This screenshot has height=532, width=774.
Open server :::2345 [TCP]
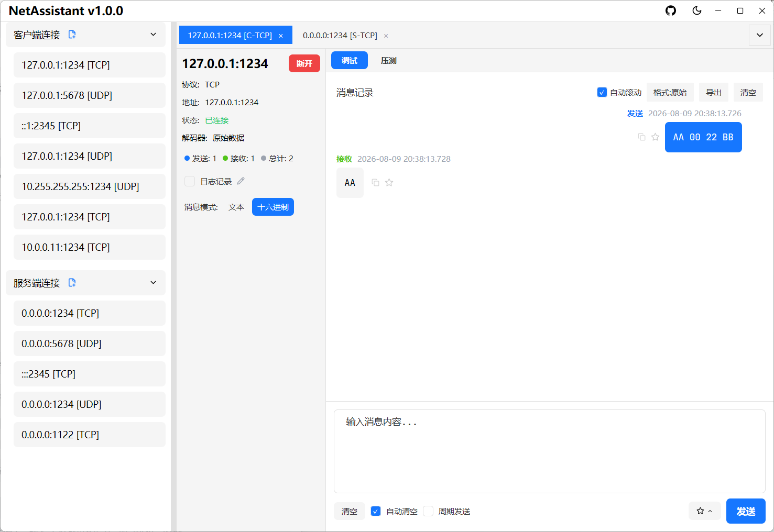click(90, 374)
